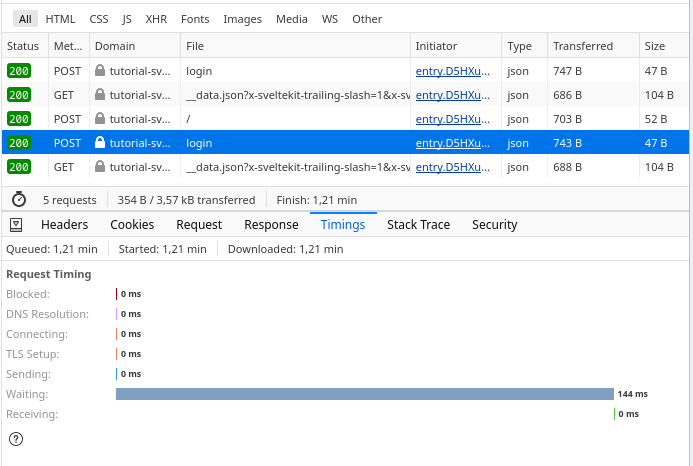This screenshot has height=466, width=693.
Task: Open the Response tab
Action: (271, 225)
